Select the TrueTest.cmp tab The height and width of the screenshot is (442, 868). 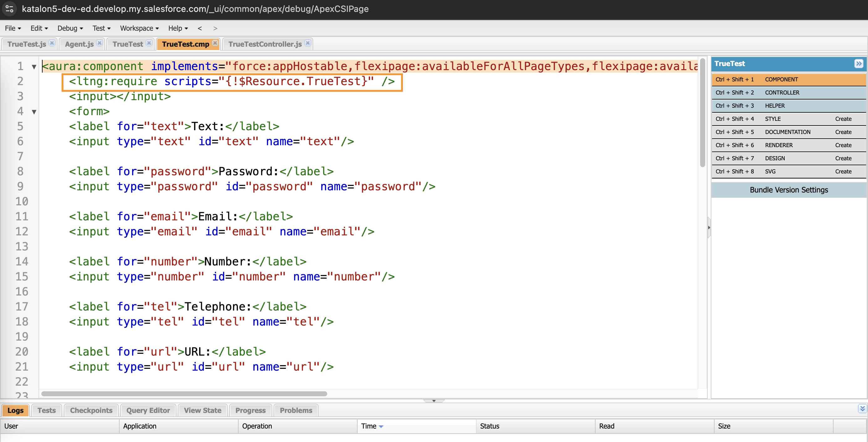click(185, 44)
